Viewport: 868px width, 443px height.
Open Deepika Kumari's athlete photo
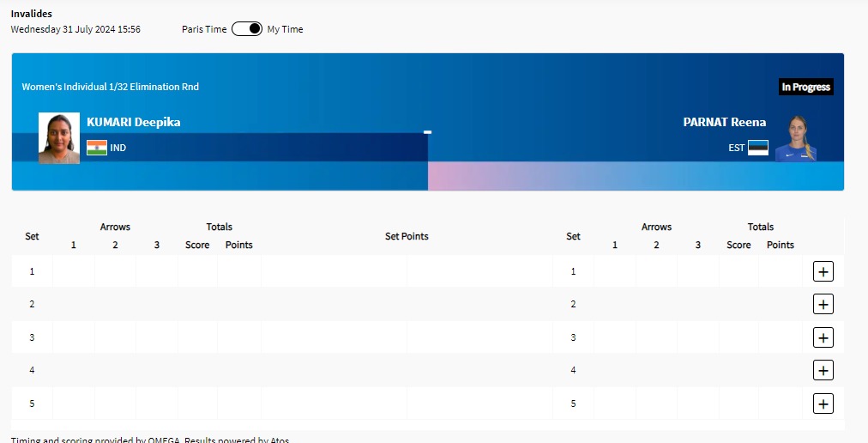59,138
